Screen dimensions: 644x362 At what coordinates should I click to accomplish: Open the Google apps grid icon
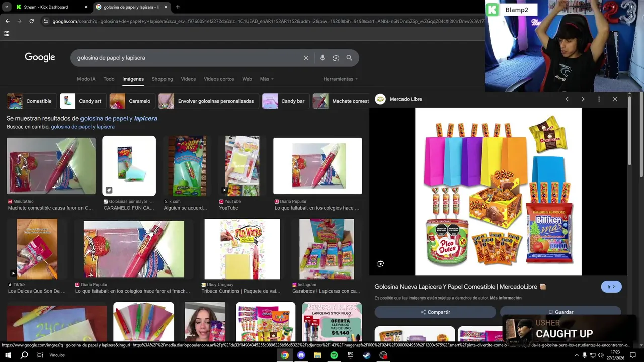click(7, 33)
